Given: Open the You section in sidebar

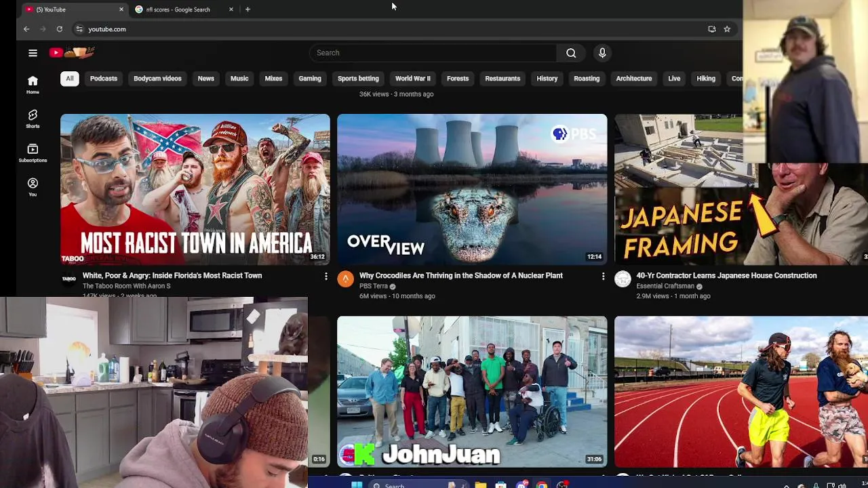Looking at the screenshot, I should 33,187.
